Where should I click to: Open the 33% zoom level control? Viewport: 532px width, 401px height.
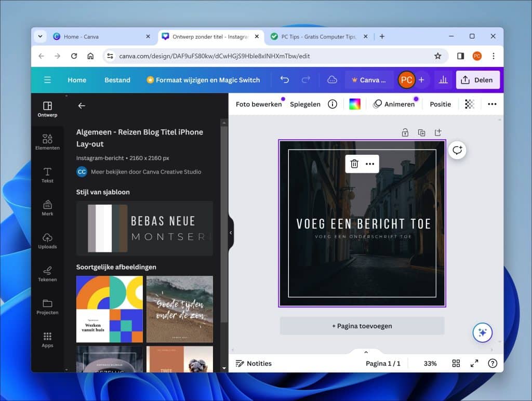coord(430,364)
